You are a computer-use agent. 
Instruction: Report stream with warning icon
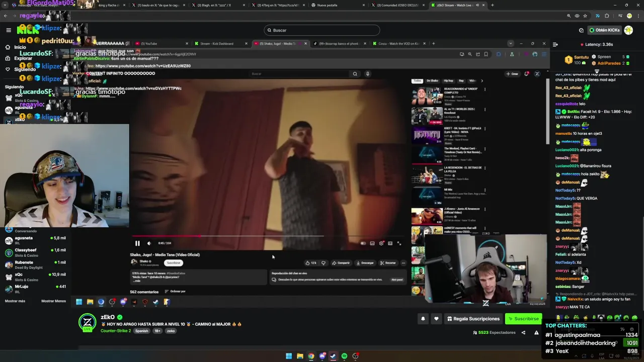click(536, 332)
